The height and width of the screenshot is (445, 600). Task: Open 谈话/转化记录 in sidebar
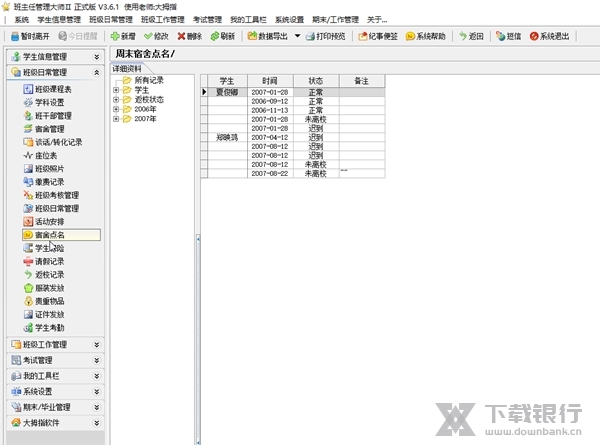[x=53, y=142]
